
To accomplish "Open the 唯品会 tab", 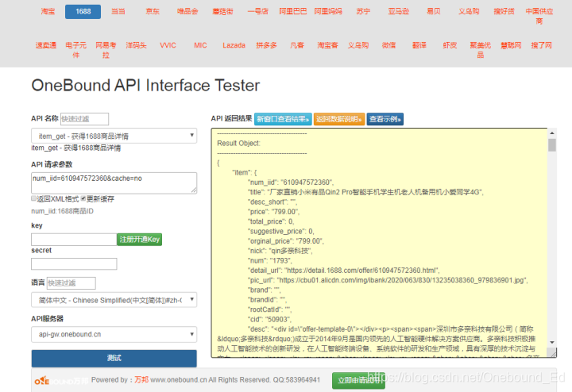I will [x=187, y=12].
